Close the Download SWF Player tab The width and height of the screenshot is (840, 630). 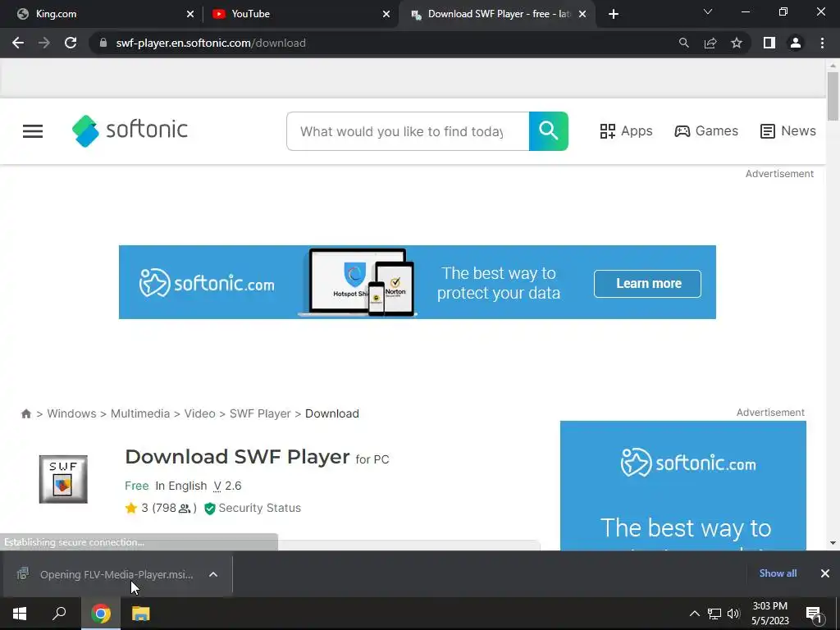(582, 14)
